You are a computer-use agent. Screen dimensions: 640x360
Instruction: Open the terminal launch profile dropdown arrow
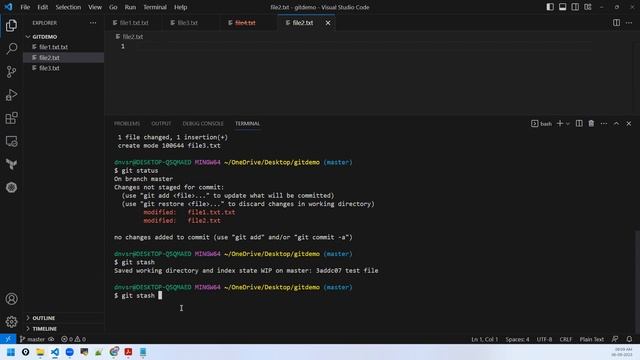(x=568, y=124)
